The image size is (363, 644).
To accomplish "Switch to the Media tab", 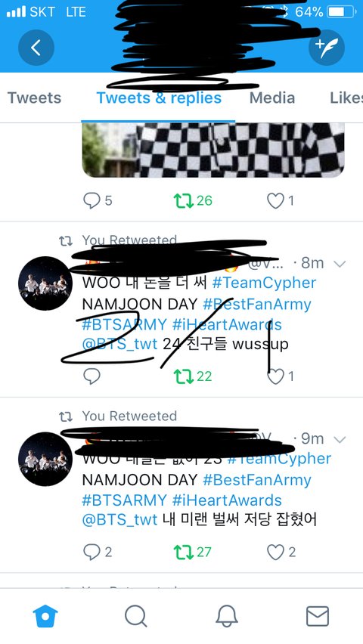I will tap(272, 98).
